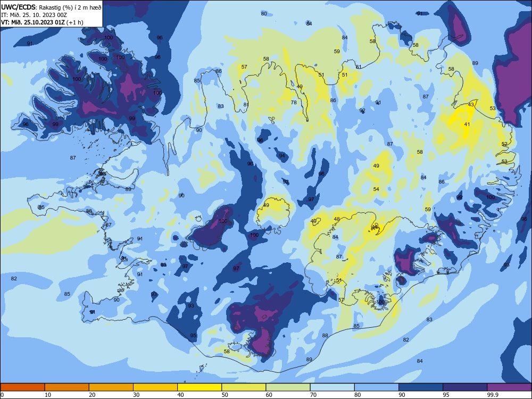Click the map humidity value "41"

[x=467, y=124]
